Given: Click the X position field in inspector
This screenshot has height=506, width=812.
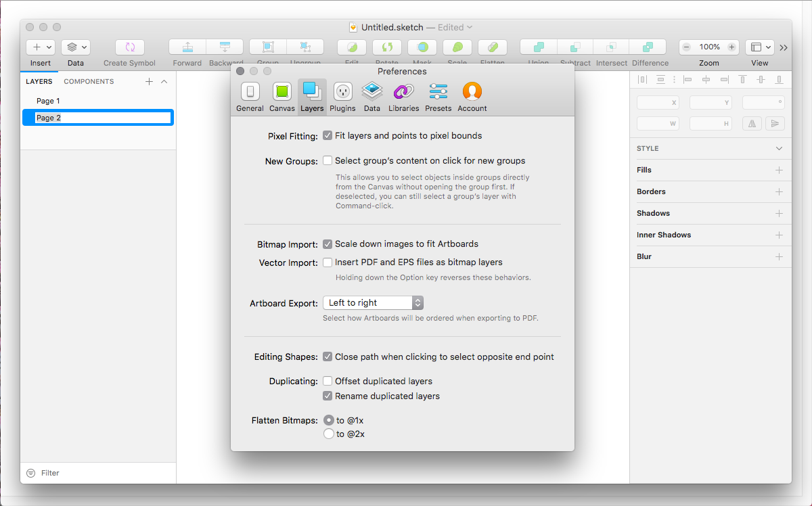Looking at the screenshot, I should click(x=658, y=103).
